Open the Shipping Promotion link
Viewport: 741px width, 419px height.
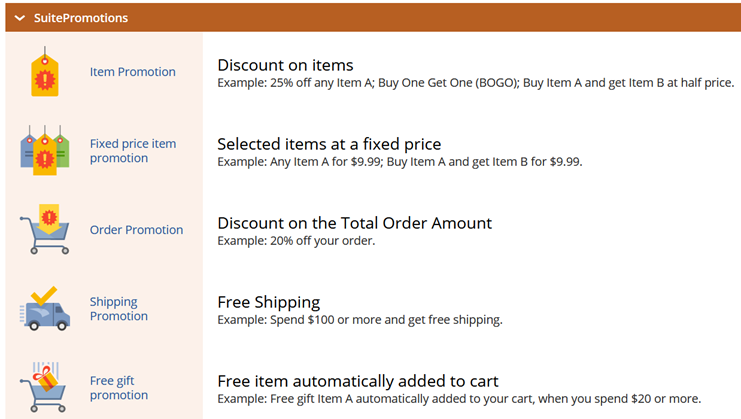pos(118,309)
